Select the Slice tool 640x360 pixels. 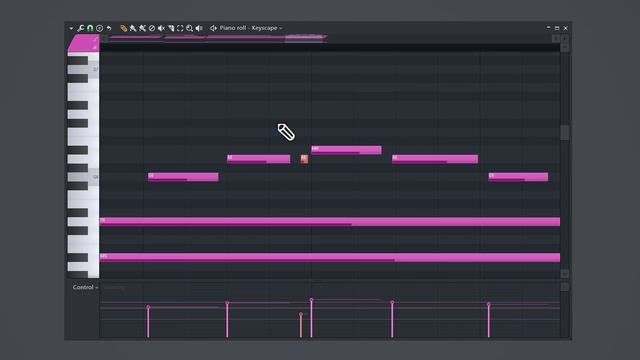(171, 28)
